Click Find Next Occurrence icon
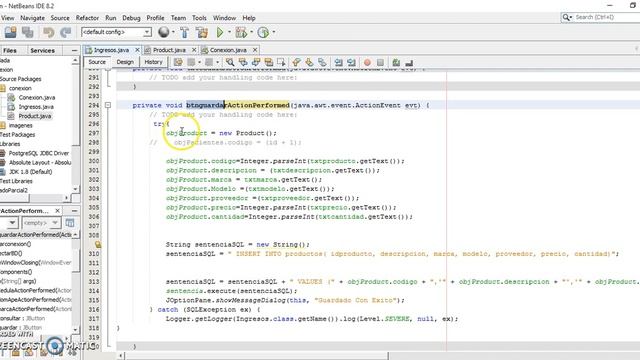 point(256,62)
